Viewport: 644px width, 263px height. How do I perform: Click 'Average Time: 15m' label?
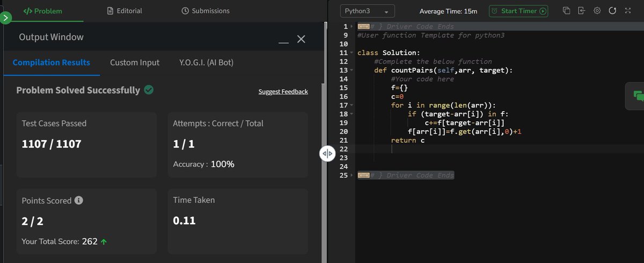click(448, 11)
